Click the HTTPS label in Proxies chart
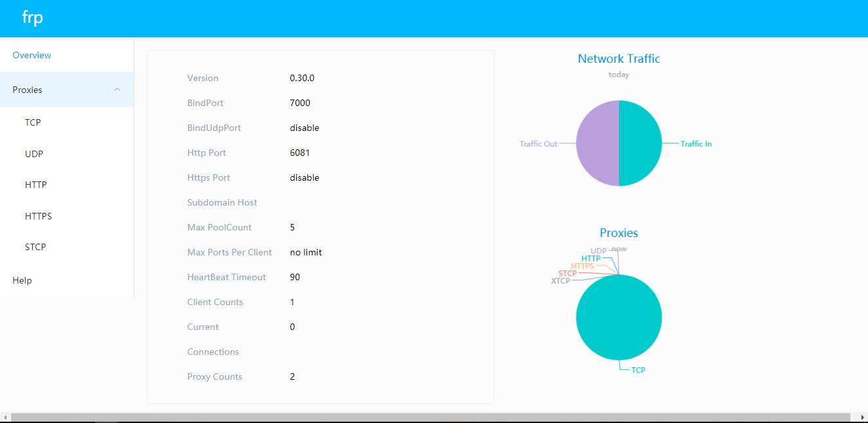Viewport: 868px width, 423px height. click(x=582, y=266)
